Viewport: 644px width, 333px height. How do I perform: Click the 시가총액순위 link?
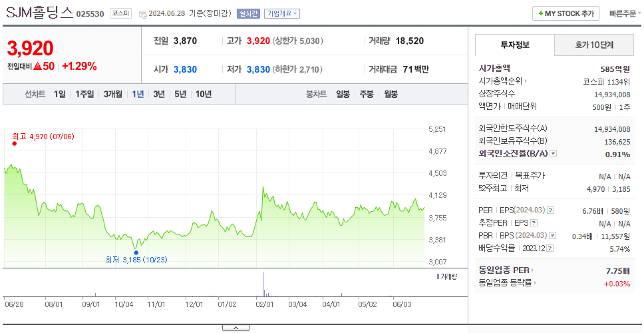tap(500, 81)
